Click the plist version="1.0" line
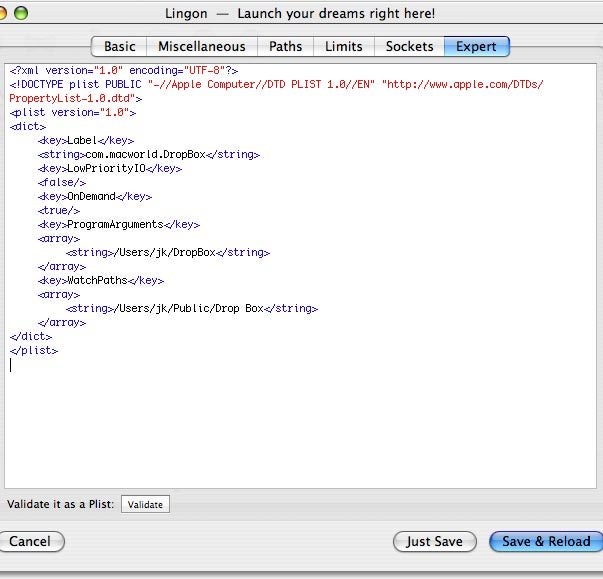 tap(73, 113)
